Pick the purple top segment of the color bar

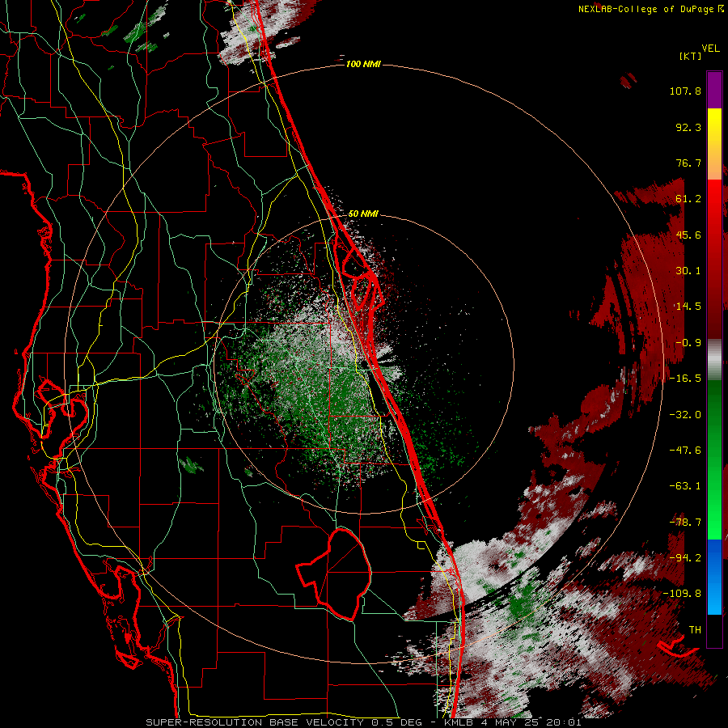(714, 90)
